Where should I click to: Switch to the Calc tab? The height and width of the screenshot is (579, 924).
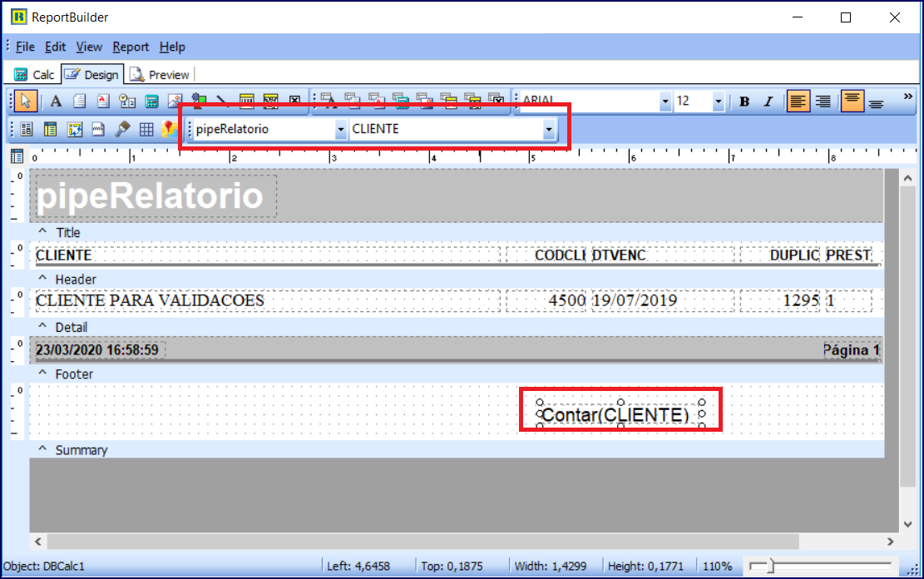34,74
